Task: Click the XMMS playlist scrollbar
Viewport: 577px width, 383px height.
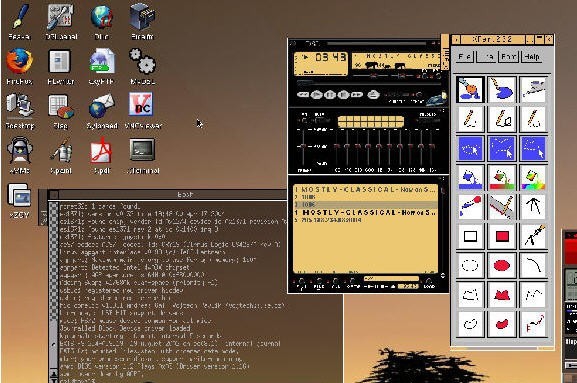Action: coord(443,230)
